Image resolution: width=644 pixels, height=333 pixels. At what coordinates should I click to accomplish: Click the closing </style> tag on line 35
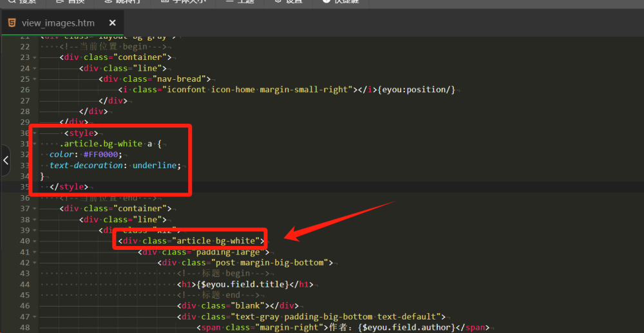click(x=69, y=187)
